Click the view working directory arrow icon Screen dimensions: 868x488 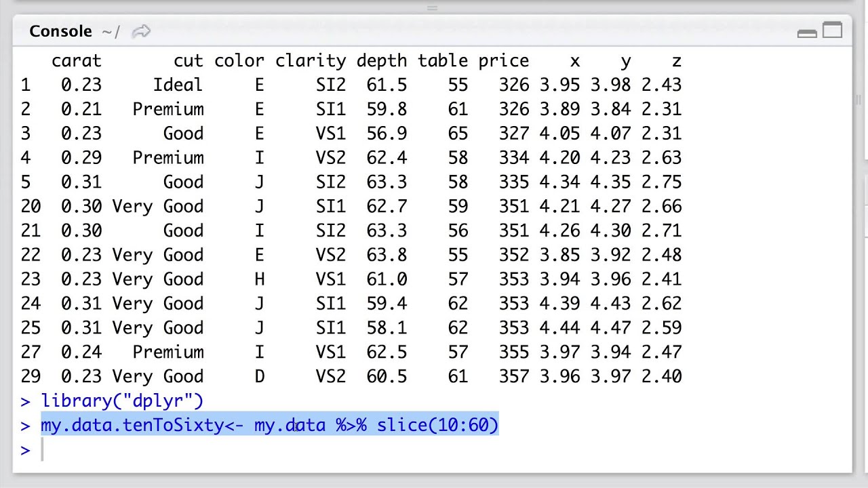click(x=141, y=31)
